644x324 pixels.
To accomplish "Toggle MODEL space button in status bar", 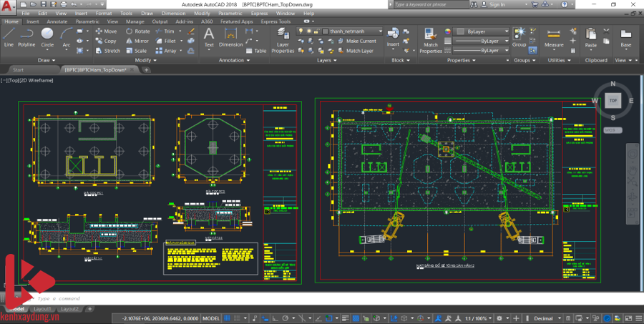I will pos(211,318).
